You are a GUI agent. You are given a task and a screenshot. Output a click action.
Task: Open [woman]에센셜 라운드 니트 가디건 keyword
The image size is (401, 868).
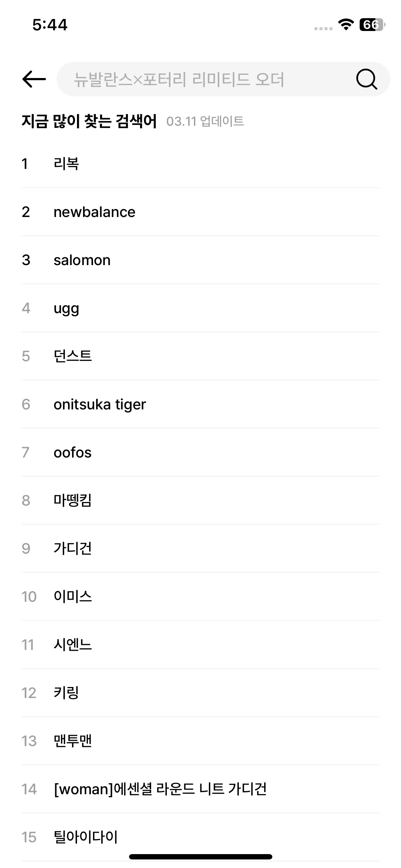pyautogui.click(x=200, y=789)
